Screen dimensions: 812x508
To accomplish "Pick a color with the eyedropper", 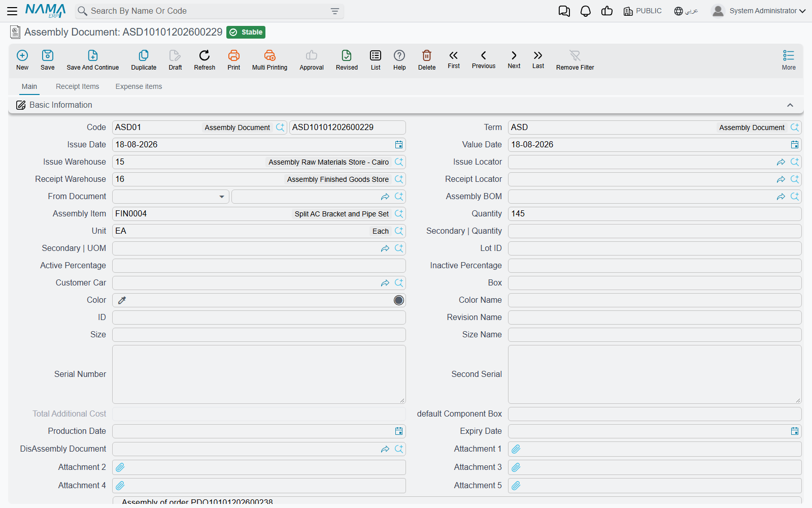I will point(122,300).
